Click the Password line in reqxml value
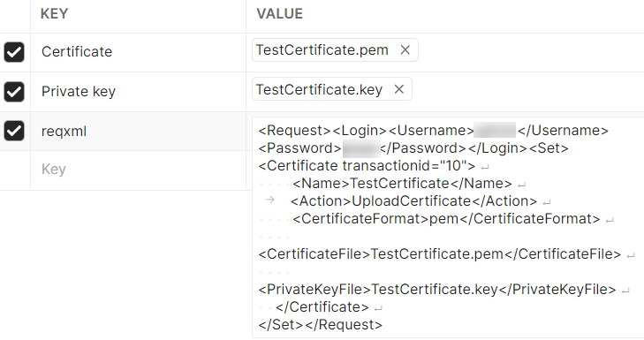Screen dimensions: 644x340 [x=413, y=148]
